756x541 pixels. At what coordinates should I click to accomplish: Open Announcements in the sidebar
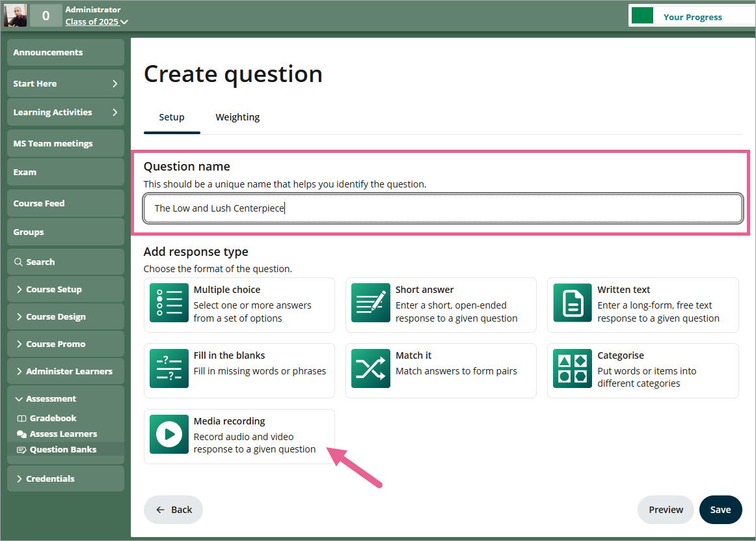click(66, 52)
